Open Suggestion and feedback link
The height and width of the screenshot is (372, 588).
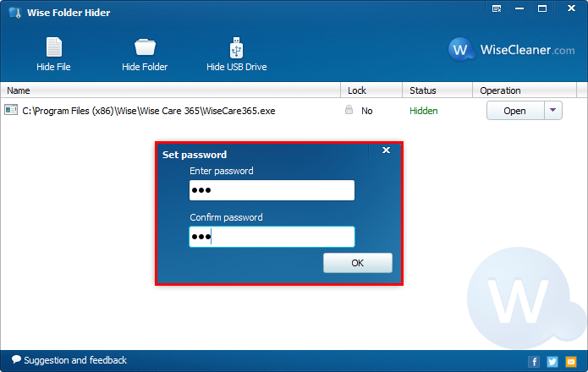[x=69, y=360]
